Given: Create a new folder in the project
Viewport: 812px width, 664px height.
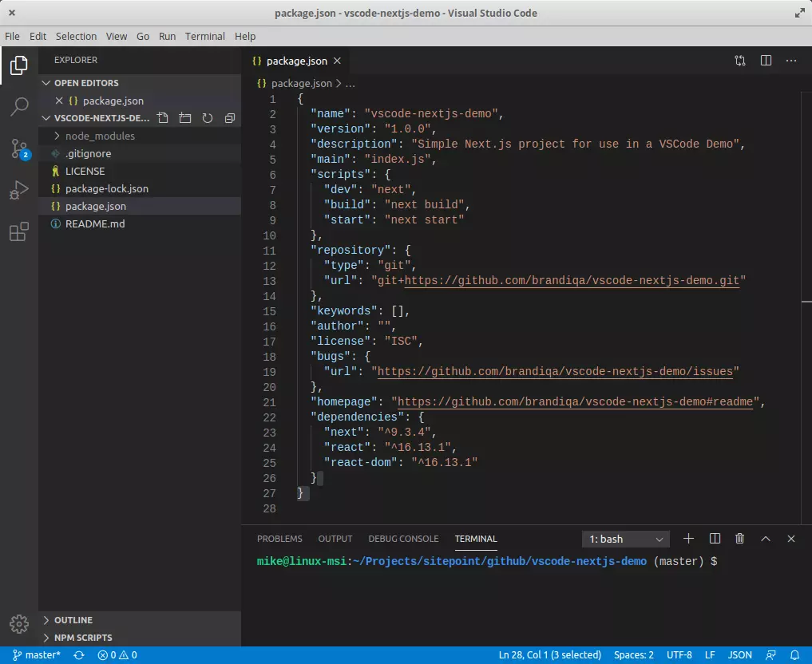Looking at the screenshot, I should pyautogui.click(x=185, y=118).
